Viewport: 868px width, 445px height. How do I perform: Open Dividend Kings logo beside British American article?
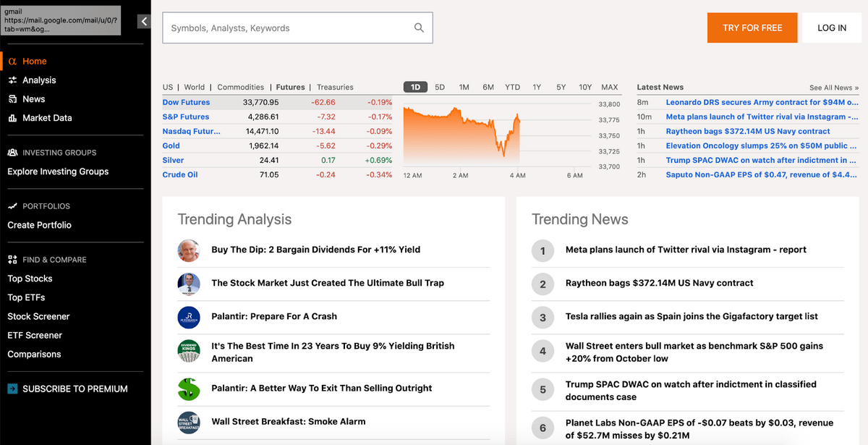tap(189, 351)
